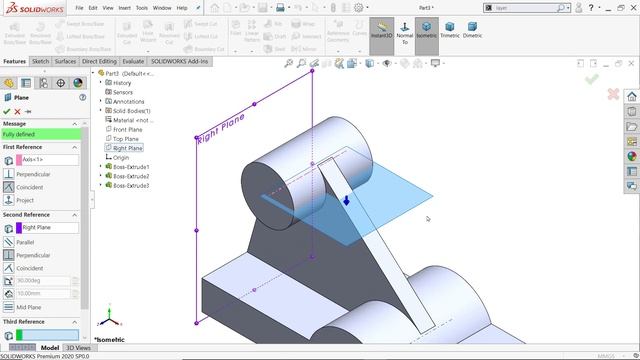Open the ConfigurationManager tab

(43, 83)
